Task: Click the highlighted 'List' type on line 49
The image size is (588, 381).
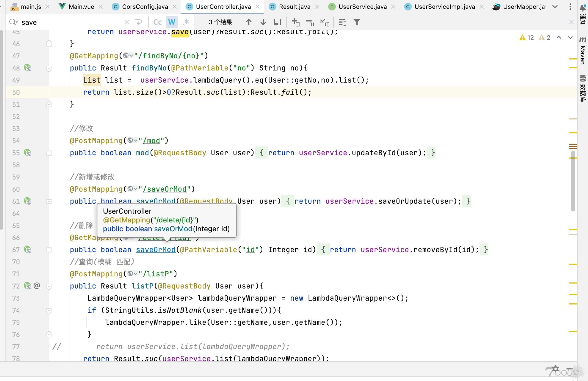Action: [92, 80]
